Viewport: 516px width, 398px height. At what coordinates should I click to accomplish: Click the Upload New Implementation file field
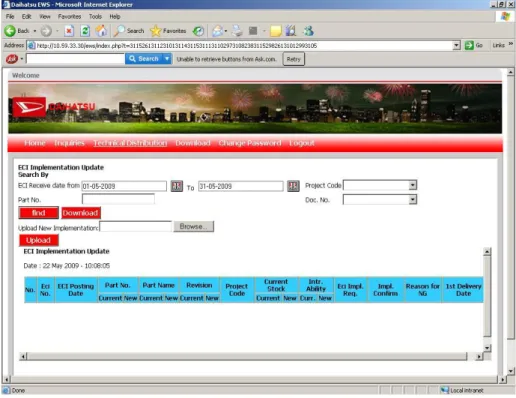(x=136, y=226)
